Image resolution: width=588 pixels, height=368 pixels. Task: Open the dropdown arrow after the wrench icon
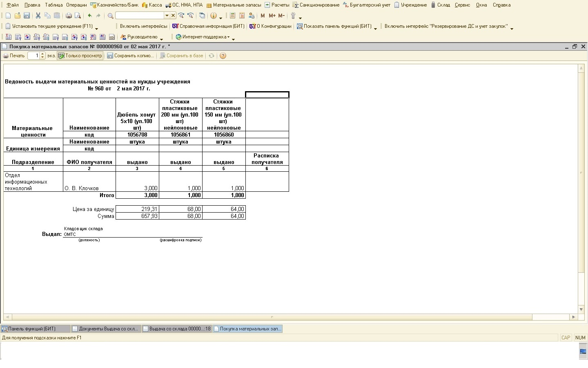(300, 18)
